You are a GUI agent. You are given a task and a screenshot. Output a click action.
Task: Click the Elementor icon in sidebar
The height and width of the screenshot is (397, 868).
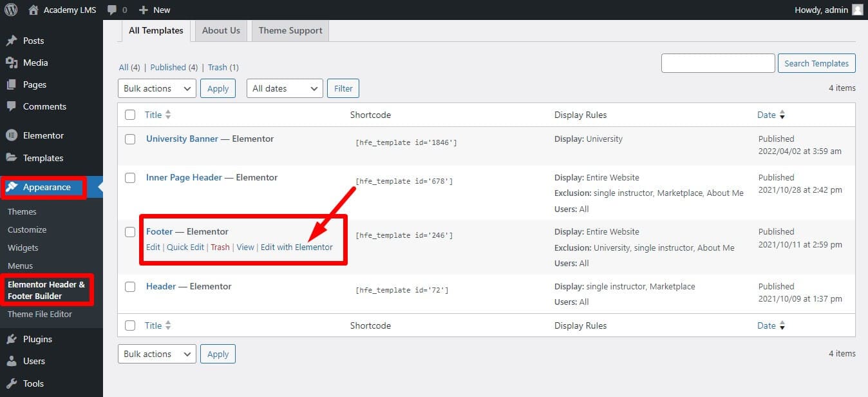[x=12, y=135]
